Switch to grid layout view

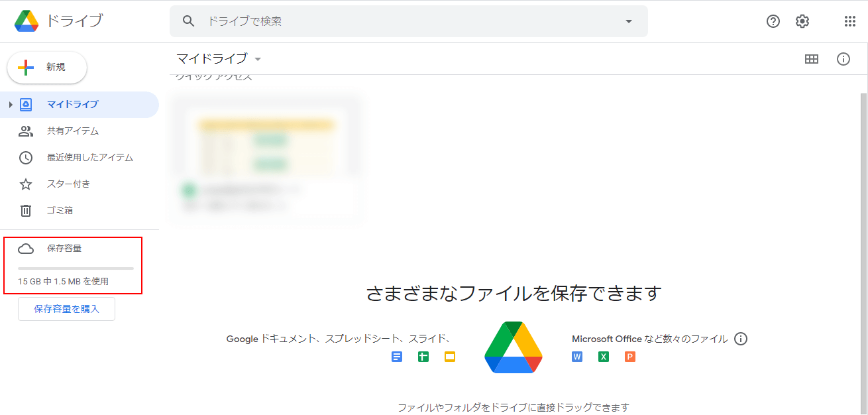(x=812, y=59)
